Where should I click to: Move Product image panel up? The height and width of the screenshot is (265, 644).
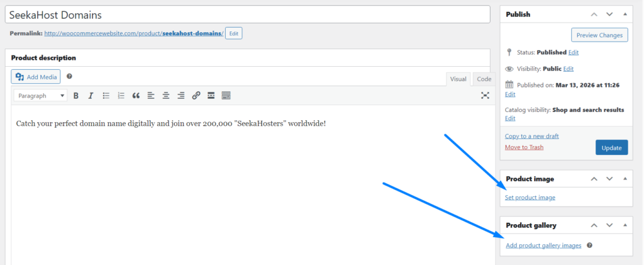(594, 179)
